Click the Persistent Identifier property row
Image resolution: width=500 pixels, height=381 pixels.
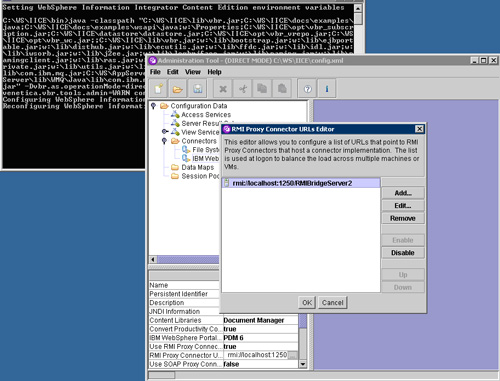[184, 294]
